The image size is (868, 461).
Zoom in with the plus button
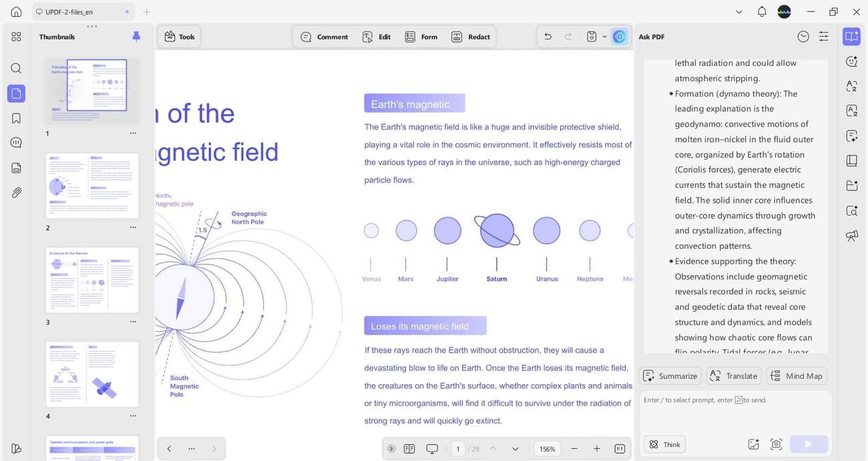pos(597,449)
